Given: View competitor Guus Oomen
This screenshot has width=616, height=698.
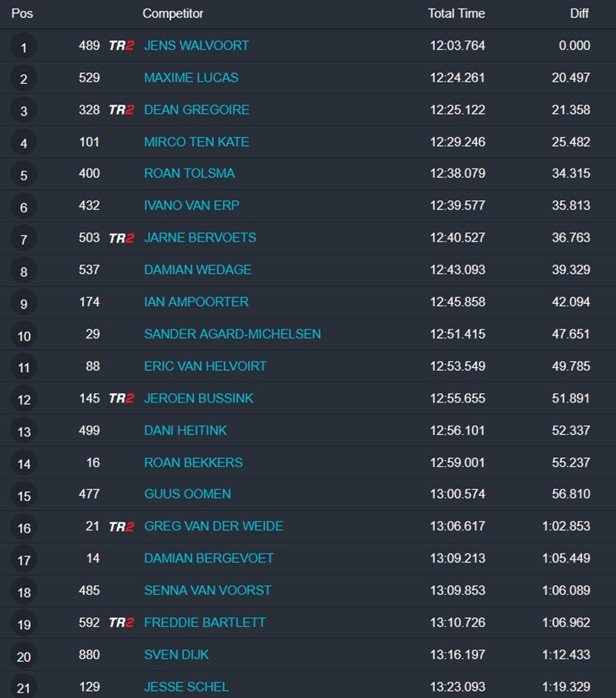Looking at the screenshot, I should tap(187, 494).
